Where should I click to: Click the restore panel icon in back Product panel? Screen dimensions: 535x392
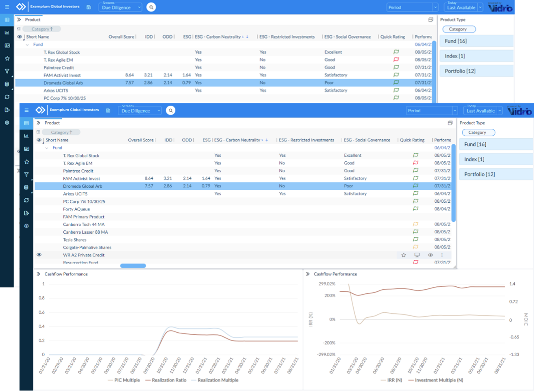(x=431, y=19)
